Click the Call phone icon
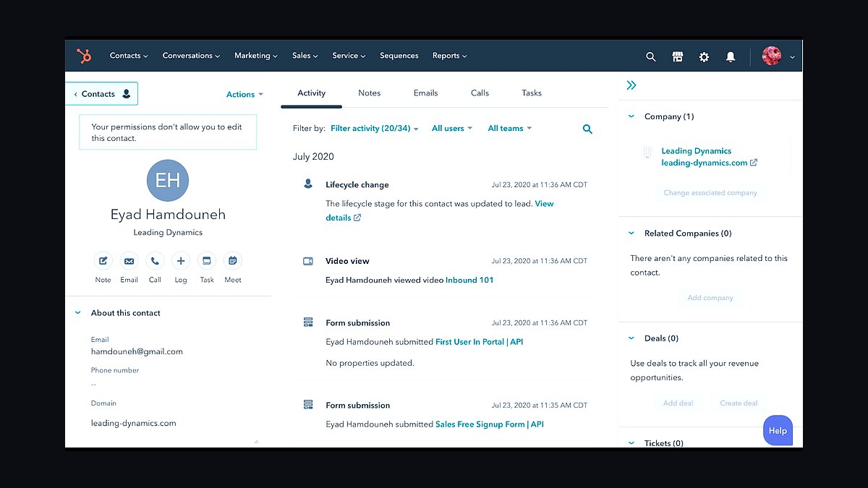The height and width of the screenshot is (488, 868). click(x=155, y=261)
